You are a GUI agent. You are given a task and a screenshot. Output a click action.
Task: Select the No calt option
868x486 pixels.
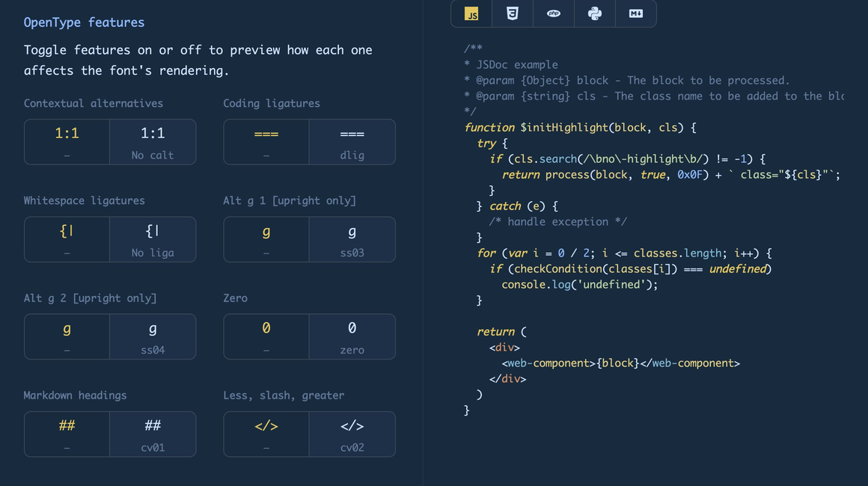coord(153,142)
